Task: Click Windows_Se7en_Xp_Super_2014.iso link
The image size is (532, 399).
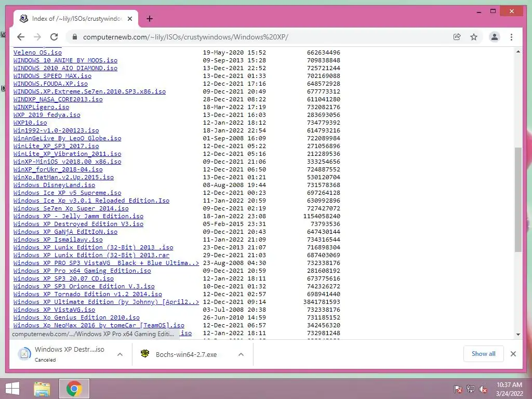Action: click(71, 209)
